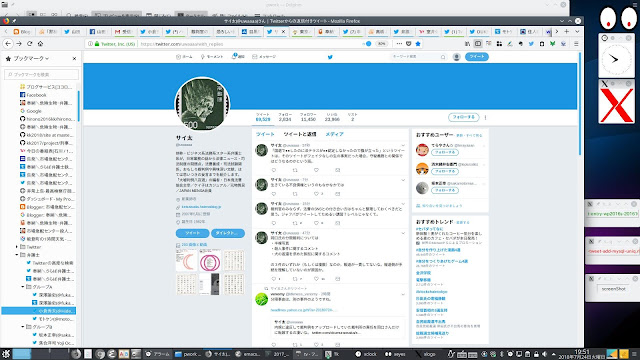Click the Twitter bird logo
The width and height of the screenshot is (640, 360).
(x=330, y=57)
